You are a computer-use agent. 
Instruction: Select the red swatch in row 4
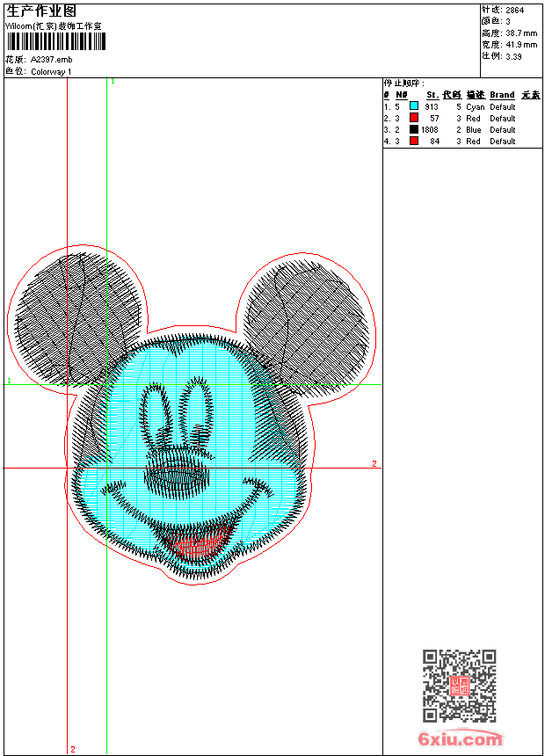click(x=414, y=141)
